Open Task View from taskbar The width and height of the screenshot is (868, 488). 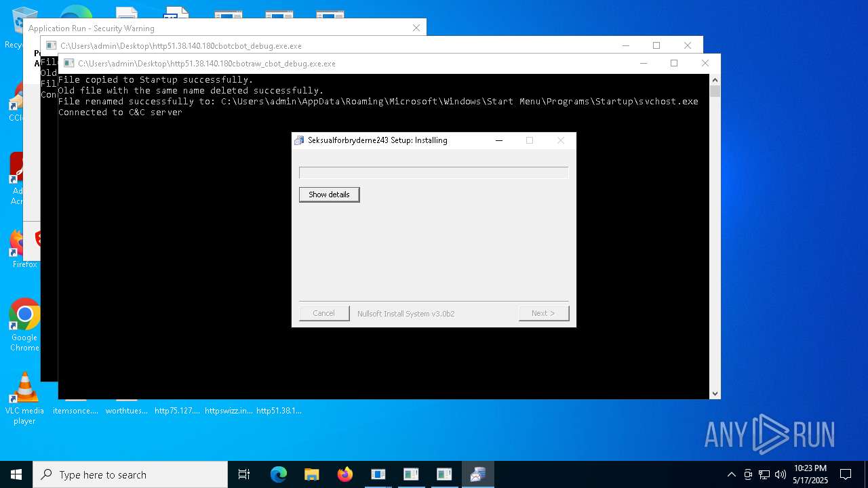pos(244,474)
